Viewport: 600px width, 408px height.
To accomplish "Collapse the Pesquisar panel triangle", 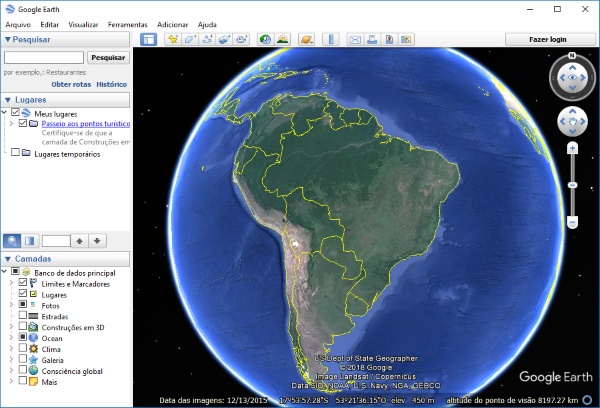I will (x=7, y=39).
